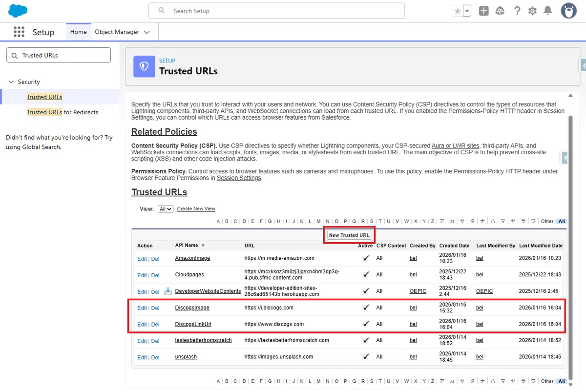Filter by letter A in top alphabet bar
586x392 pixels.
218,221
